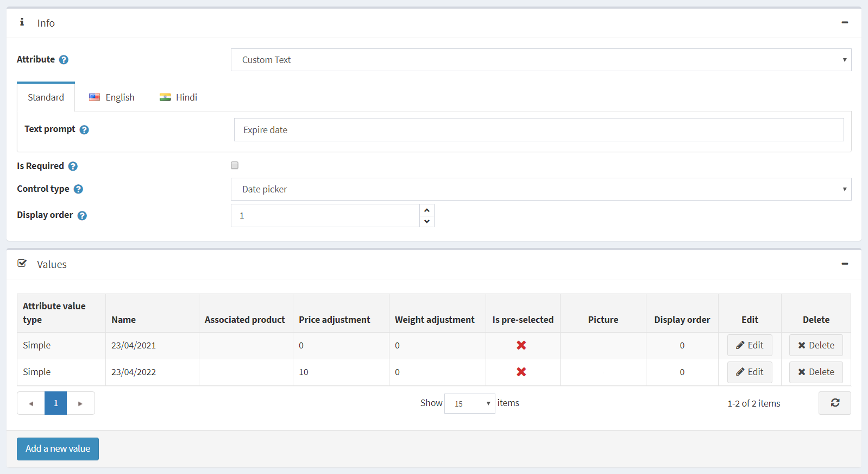868x474 pixels.
Task: Open the Attribute dropdown showing Custom Text
Action: click(x=541, y=60)
